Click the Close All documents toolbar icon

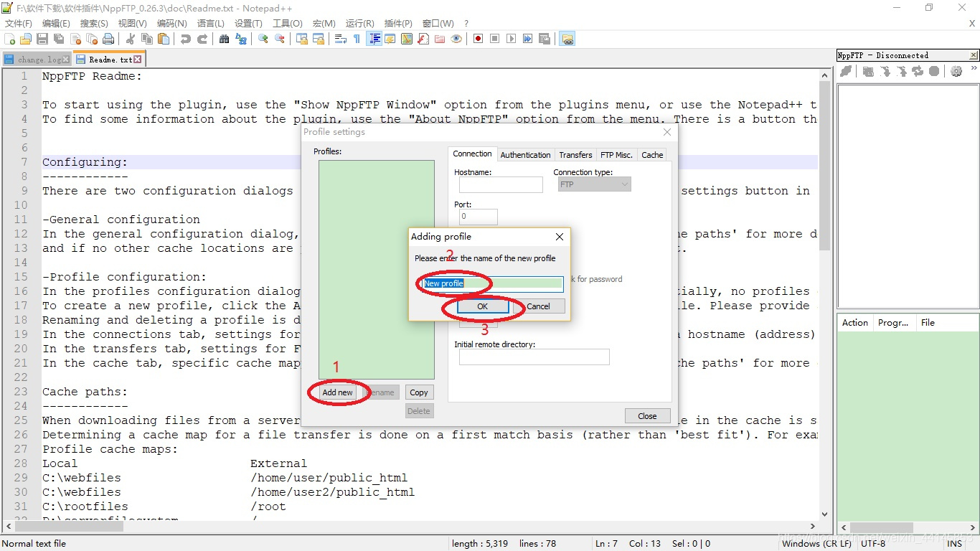tap(92, 39)
